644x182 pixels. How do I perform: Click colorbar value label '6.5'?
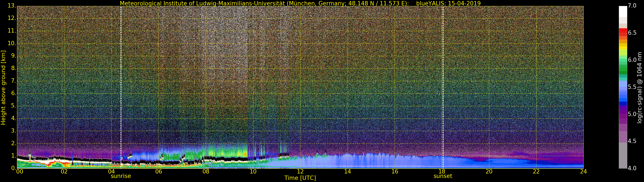(x=632, y=33)
